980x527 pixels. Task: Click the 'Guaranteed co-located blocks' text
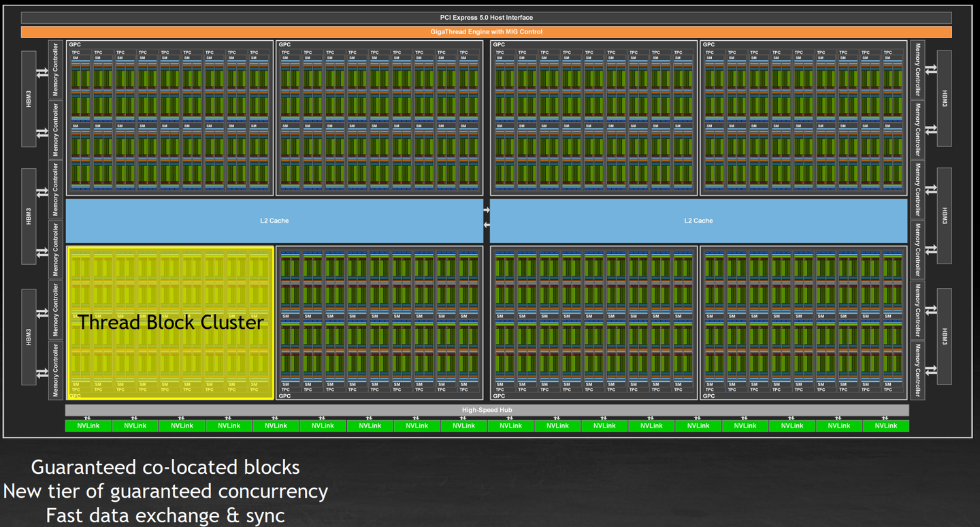[x=165, y=468]
